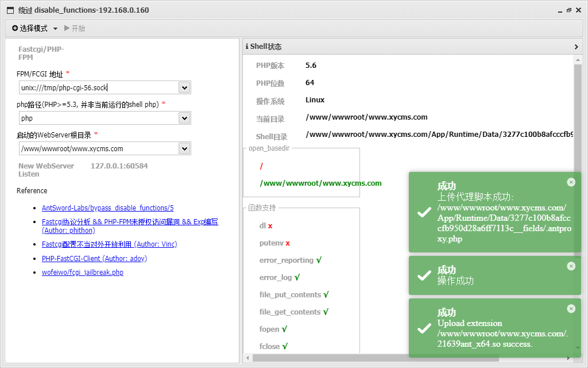Screen dimensions: 588x368
Task: Click the green check beside error_log
Action: click(297, 278)
